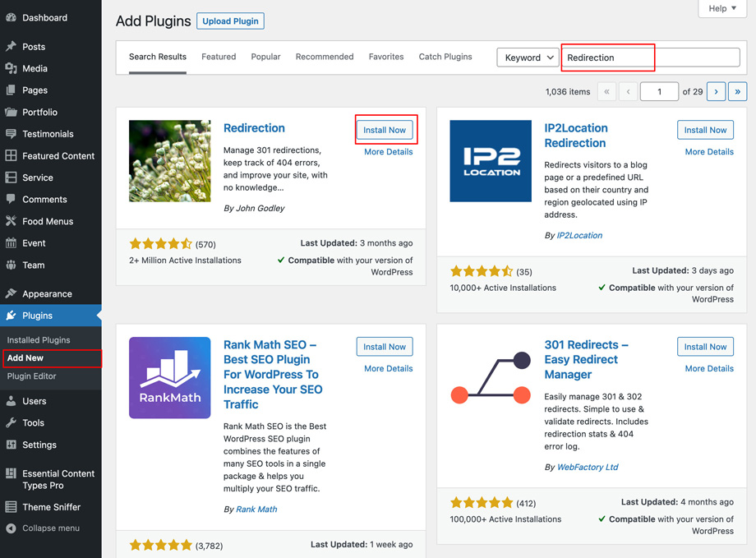Screen dimensions: 756x558
Task: Click the Users person icon
Action: [11, 401]
